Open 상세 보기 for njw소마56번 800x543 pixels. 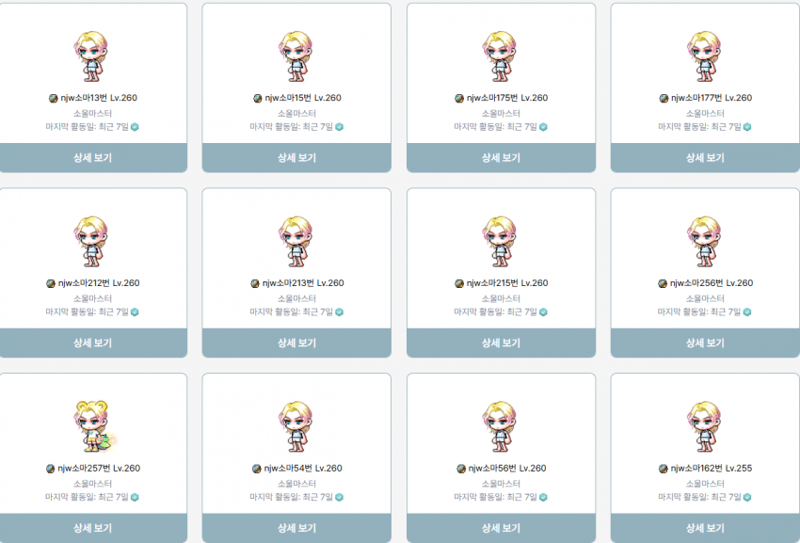[x=501, y=528]
